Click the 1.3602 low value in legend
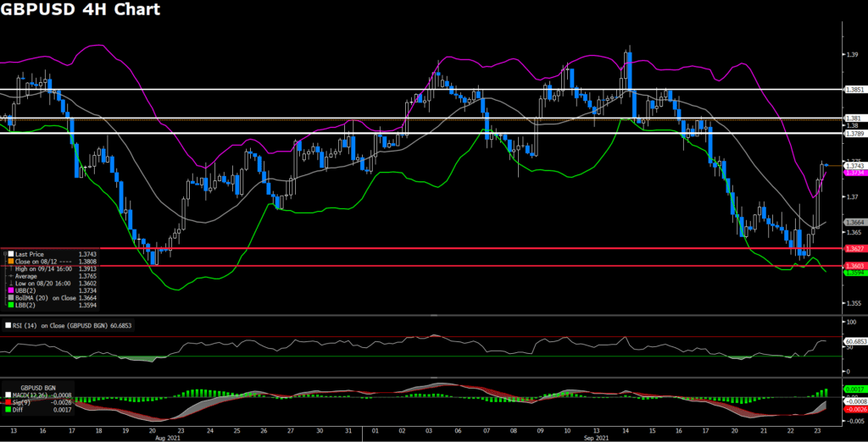 (x=87, y=283)
